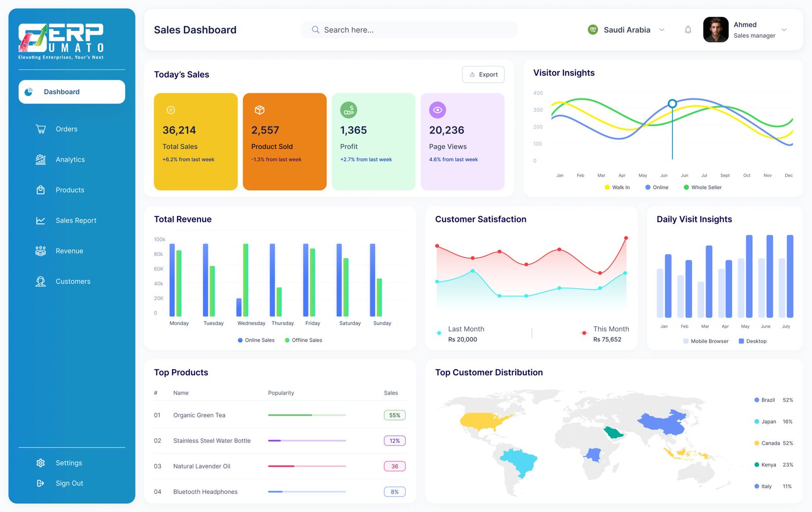This screenshot has height=512, width=812.
Task: Click the Search here input field
Action: coord(409,30)
